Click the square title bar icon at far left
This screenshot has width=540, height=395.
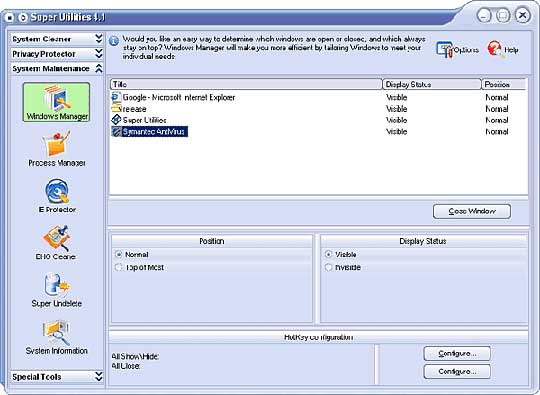coord(10,17)
